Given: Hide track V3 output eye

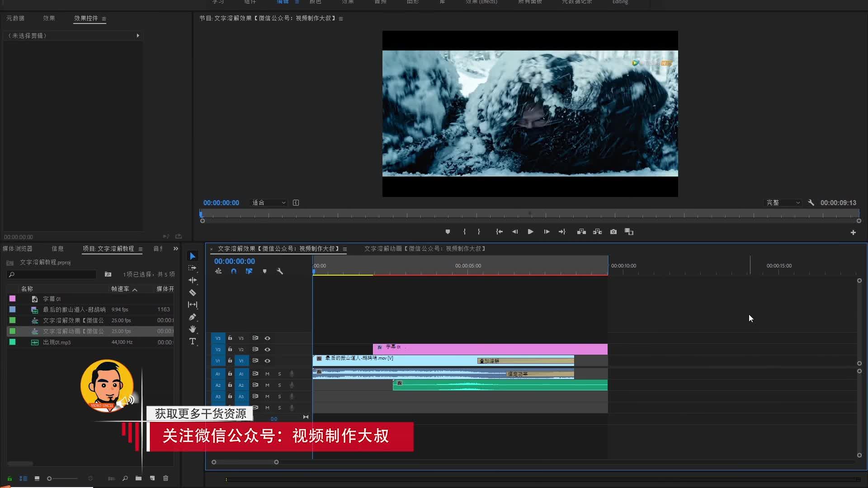Looking at the screenshot, I should tap(267, 338).
